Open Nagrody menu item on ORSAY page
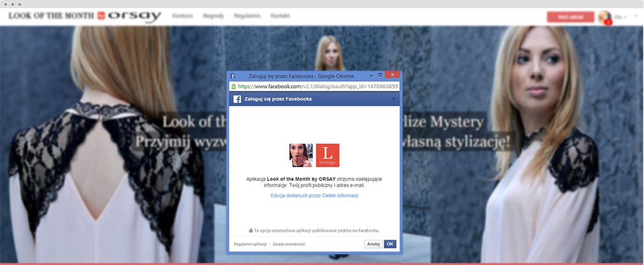644x265 pixels. point(213,16)
